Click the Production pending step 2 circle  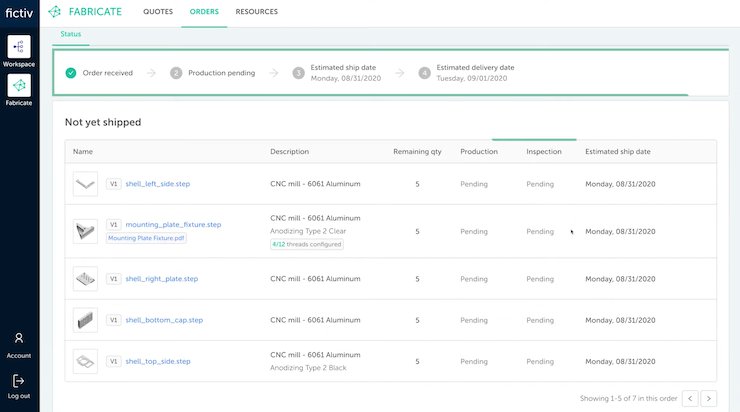pyautogui.click(x=176, y=73)
